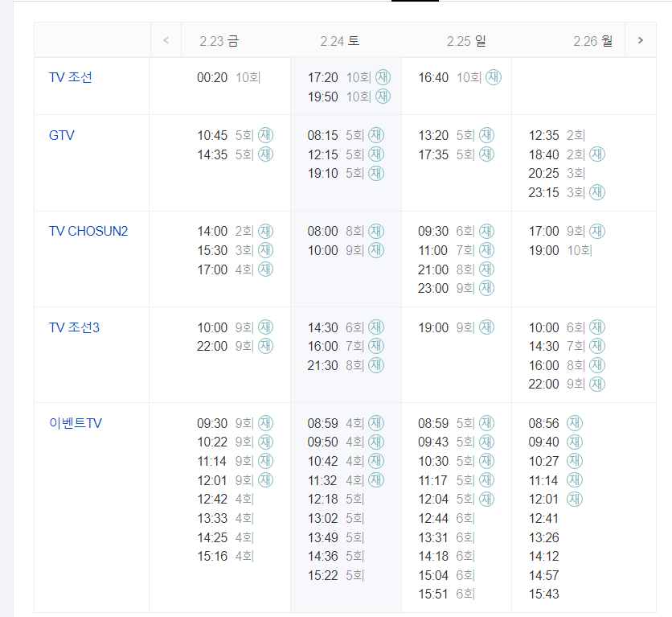Select the 2.23 금 date header

coord(219,41)
